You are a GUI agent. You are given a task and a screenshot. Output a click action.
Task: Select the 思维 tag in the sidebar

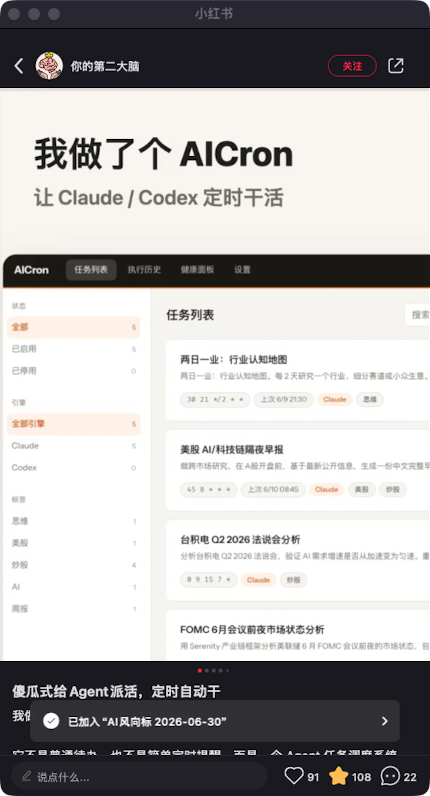pyautogui.click(x=74, y=521)
